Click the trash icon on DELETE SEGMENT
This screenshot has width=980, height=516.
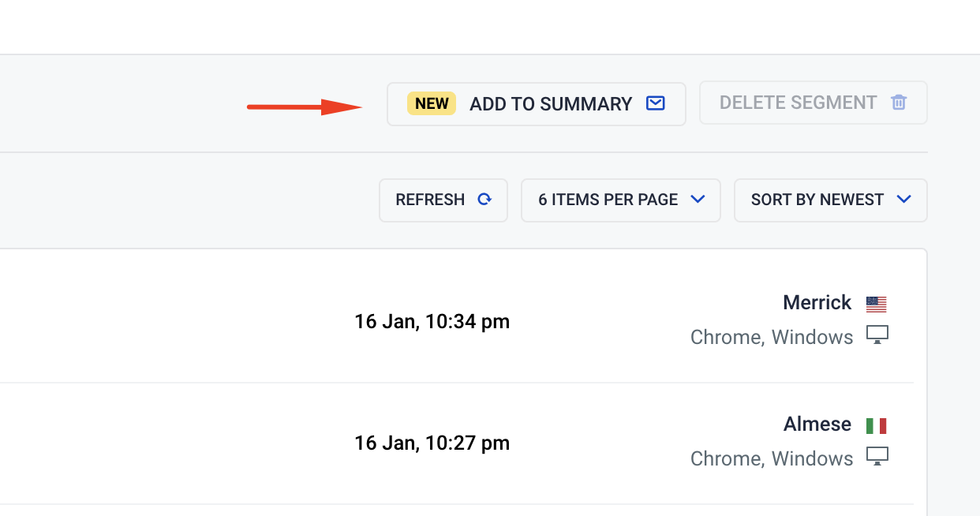tap(898, 102)
